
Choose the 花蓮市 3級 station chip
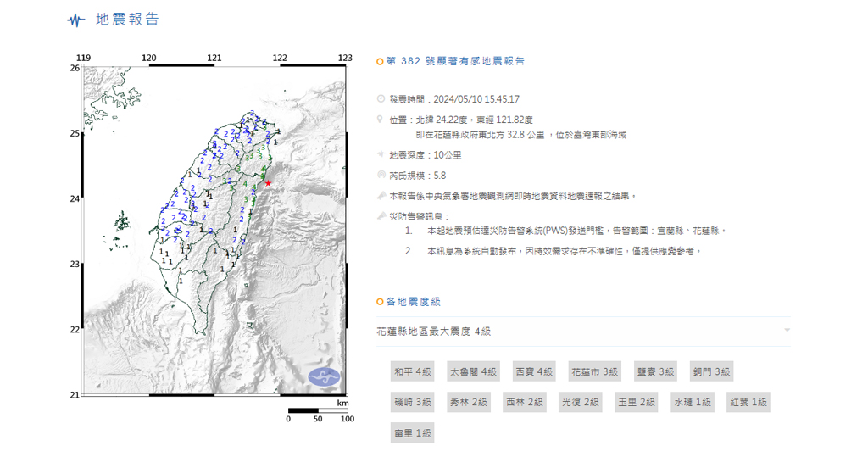click(x=595, y=371)
